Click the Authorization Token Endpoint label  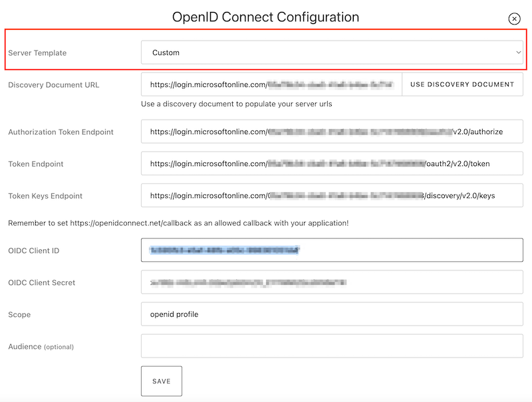[61, 132]
